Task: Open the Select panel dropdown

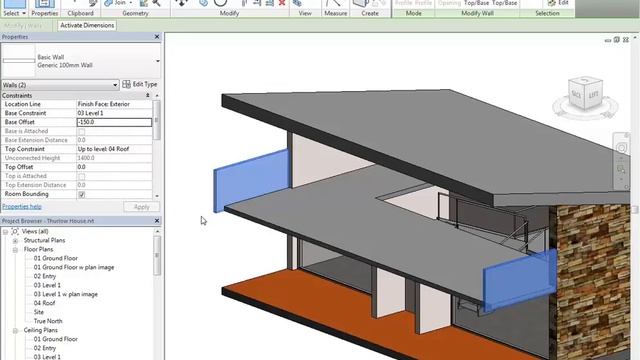Action: click(24, 13)
